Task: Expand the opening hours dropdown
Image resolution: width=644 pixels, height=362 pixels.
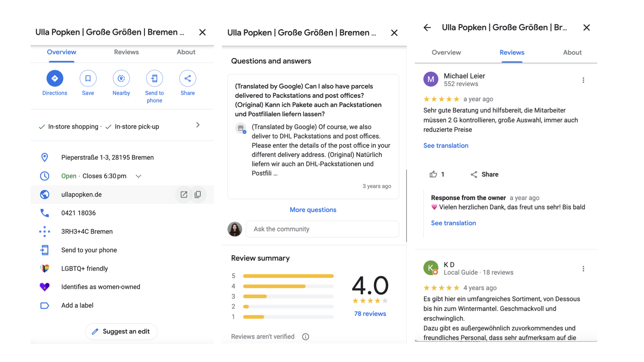Action: [138, 176]
